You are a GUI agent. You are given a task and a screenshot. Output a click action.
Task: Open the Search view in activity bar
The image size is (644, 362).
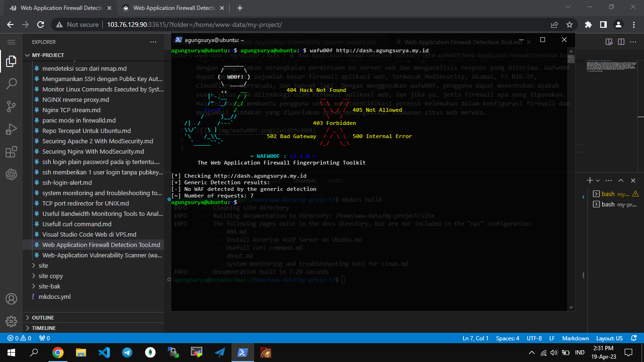point(11,84)
